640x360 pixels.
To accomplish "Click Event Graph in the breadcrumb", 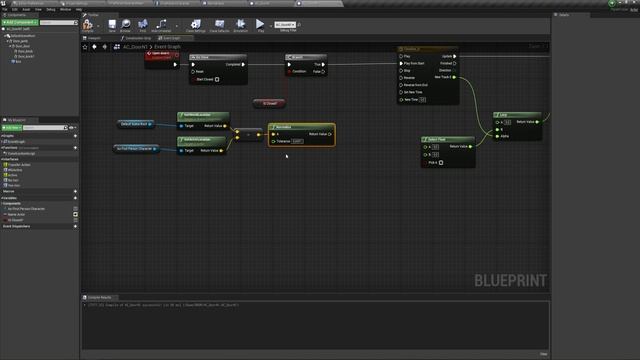I will coord(167,47).
